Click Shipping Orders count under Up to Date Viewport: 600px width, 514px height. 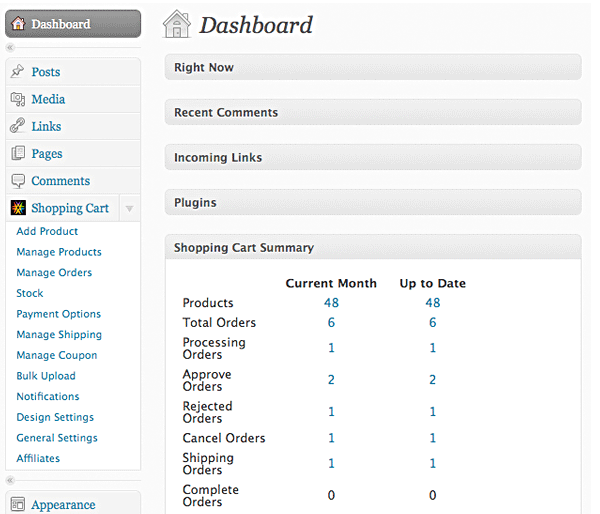(433, 463)
